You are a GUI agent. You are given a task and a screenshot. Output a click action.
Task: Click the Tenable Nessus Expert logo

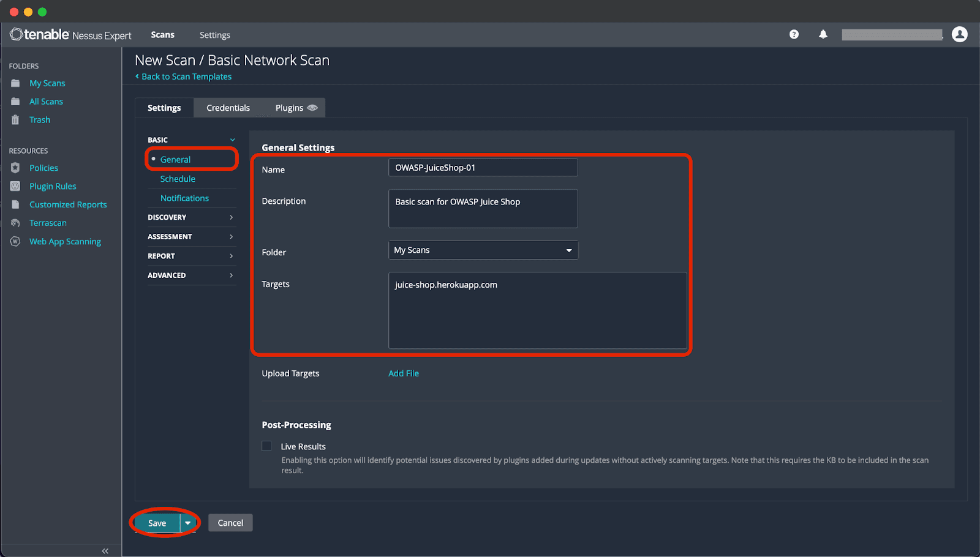[x=71, y=35]
